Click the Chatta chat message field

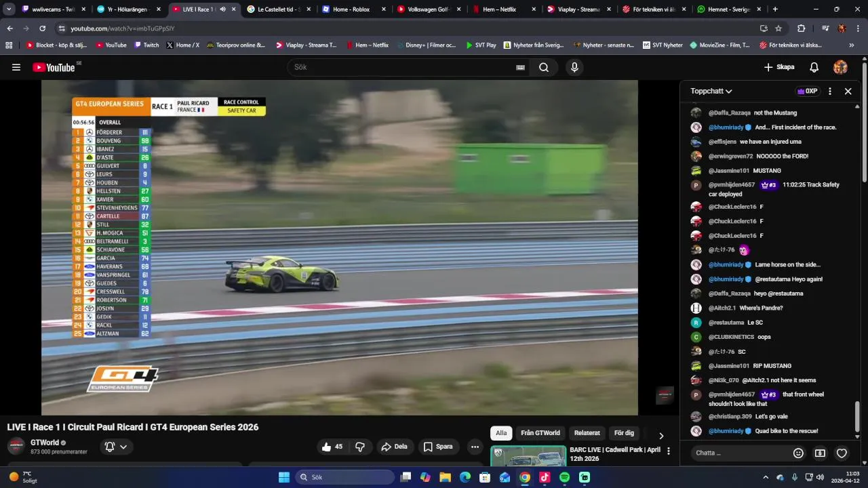(x=739, y=453)
